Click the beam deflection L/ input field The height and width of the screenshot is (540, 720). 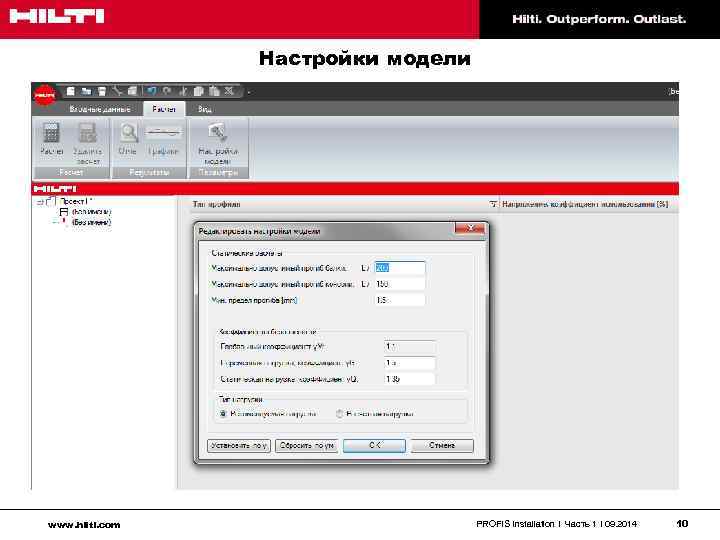399,268
